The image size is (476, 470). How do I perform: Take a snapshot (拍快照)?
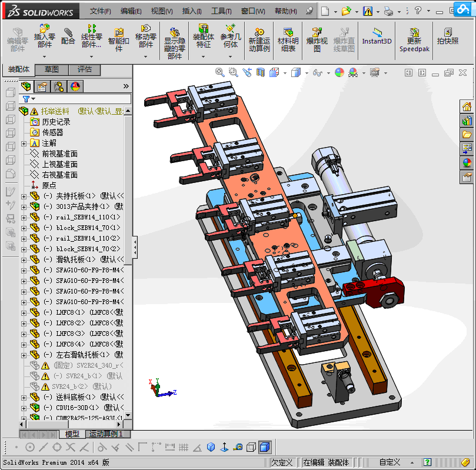(x=448, y=36)
